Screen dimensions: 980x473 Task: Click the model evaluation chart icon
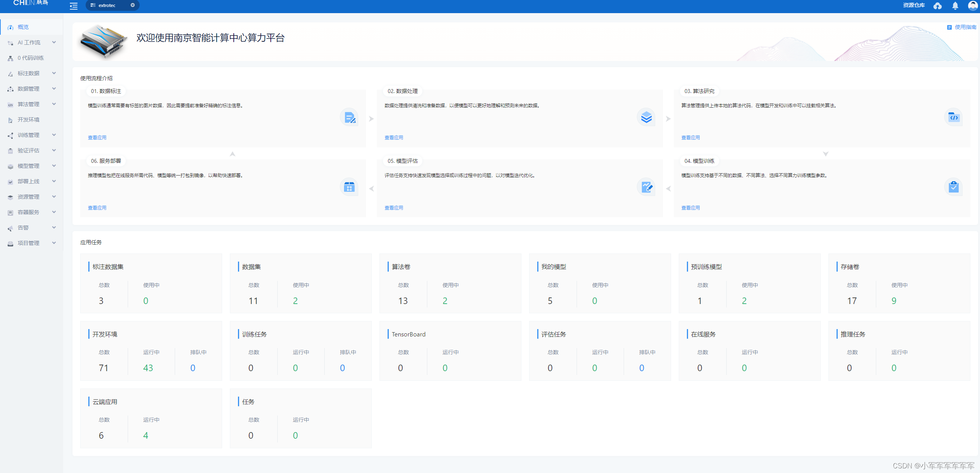point(646,188)
